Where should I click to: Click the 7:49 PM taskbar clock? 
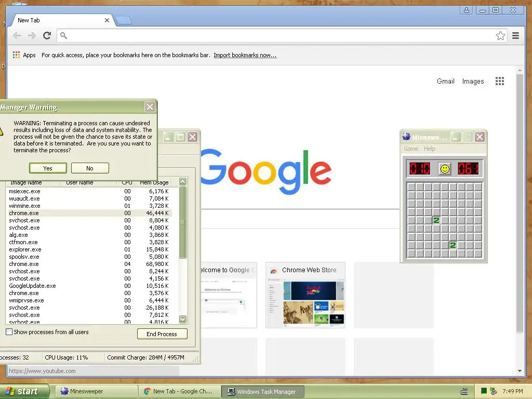513,391
